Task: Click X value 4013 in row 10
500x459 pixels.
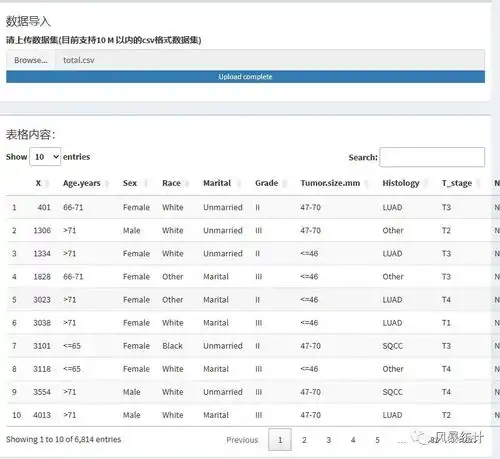Action: point(42,415)
